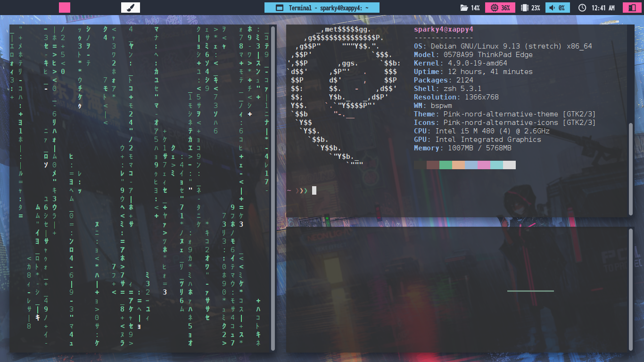The height and width of the screenshot is (362, 644).
Task: Click the pink square workspace indicator
Action: tap(65, 8)
